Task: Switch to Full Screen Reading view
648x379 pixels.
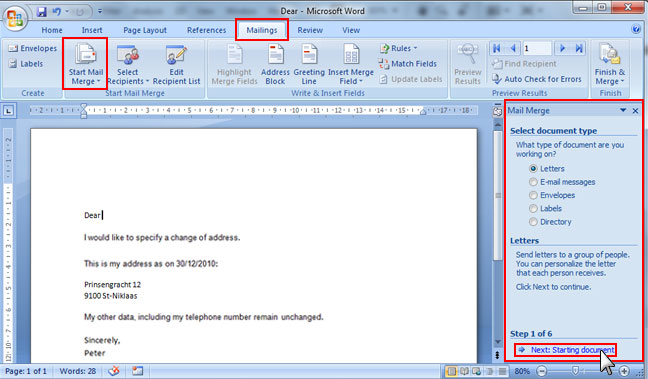Action: point(464,371)
